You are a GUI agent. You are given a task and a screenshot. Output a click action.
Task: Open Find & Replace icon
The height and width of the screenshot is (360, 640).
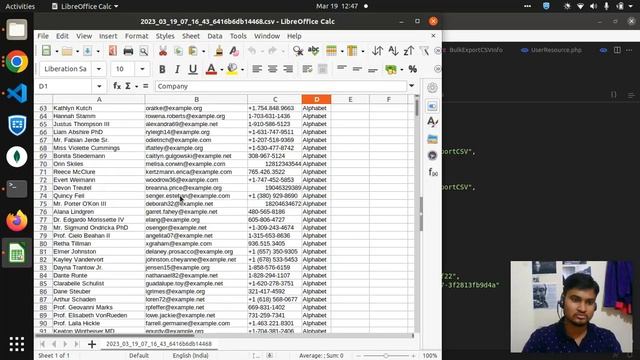tap(298, 51)
